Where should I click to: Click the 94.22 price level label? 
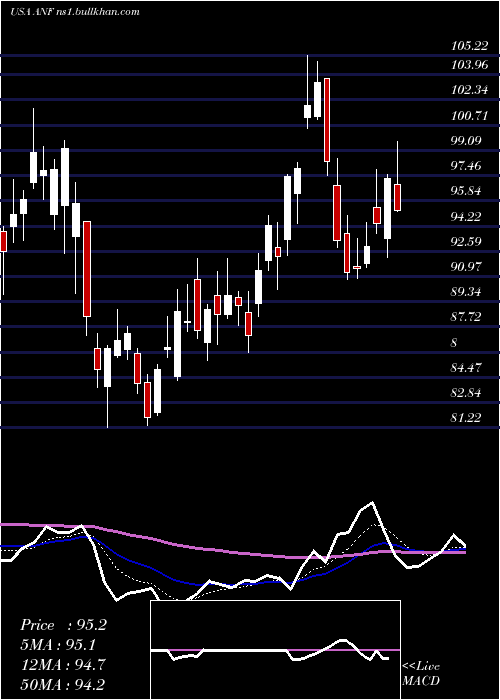467,217
